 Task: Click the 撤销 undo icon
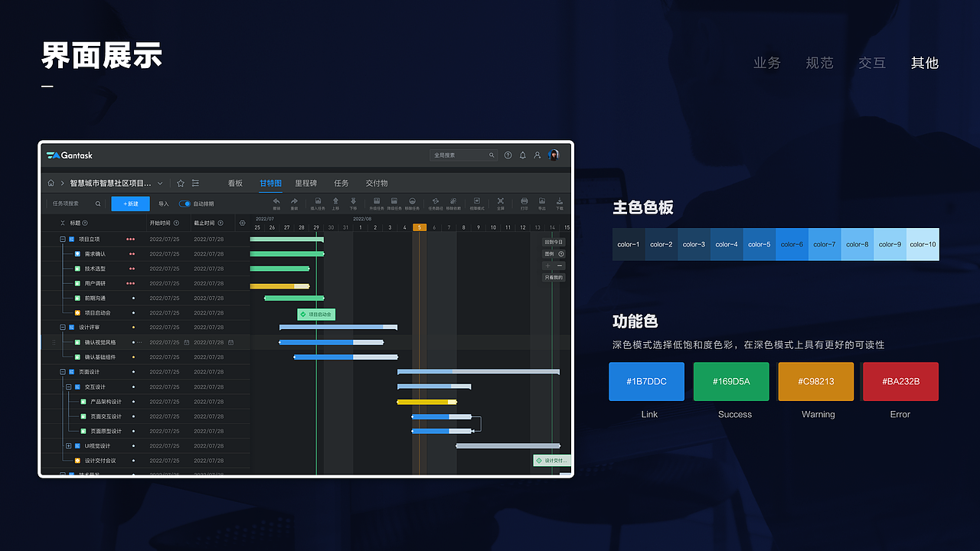coord(276,201)
